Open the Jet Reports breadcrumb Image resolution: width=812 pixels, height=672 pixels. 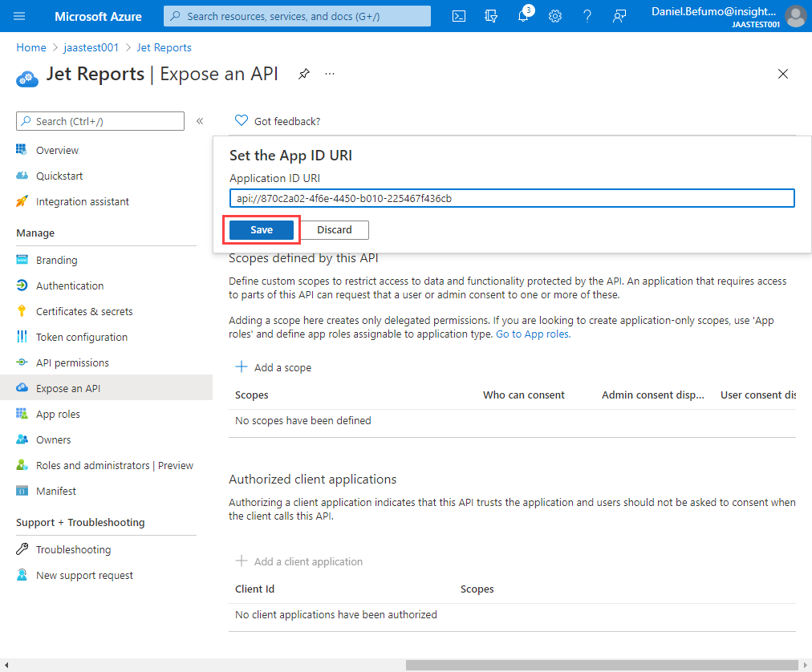coord(164,47)
